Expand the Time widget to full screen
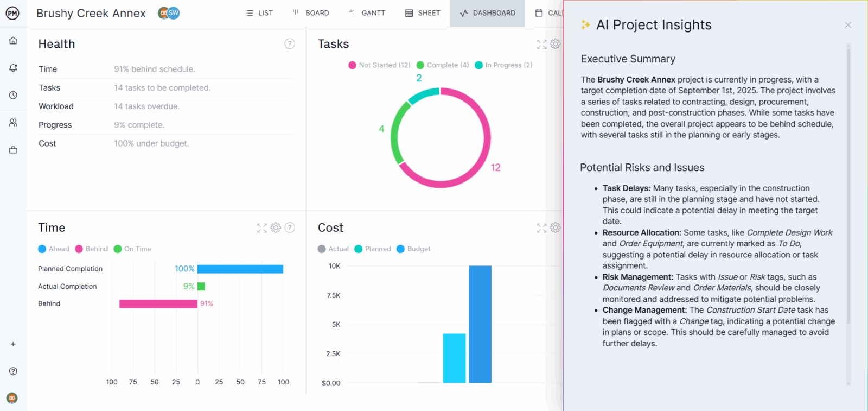868x411 pixels. pyautogui.click(x=262, y=228)
